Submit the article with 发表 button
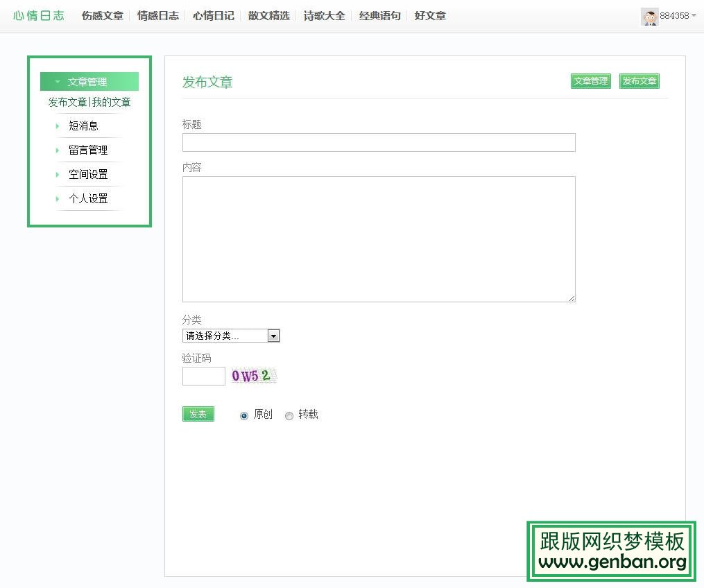 pos(198,414)
